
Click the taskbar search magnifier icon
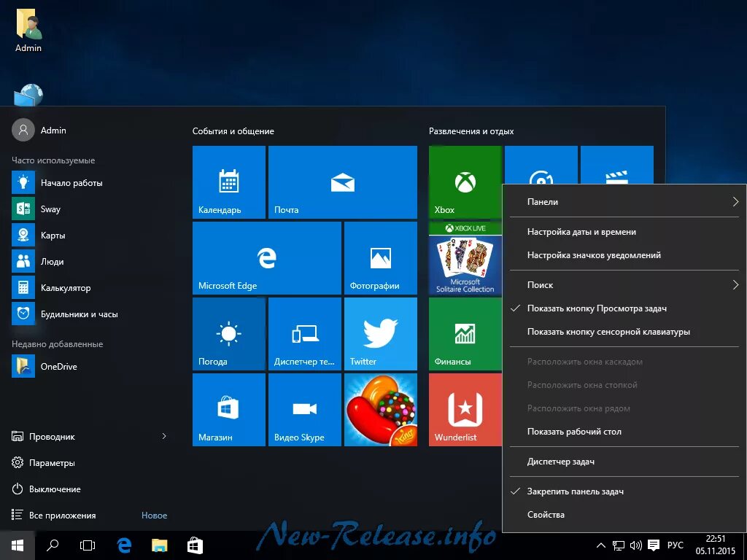point(53,545)
